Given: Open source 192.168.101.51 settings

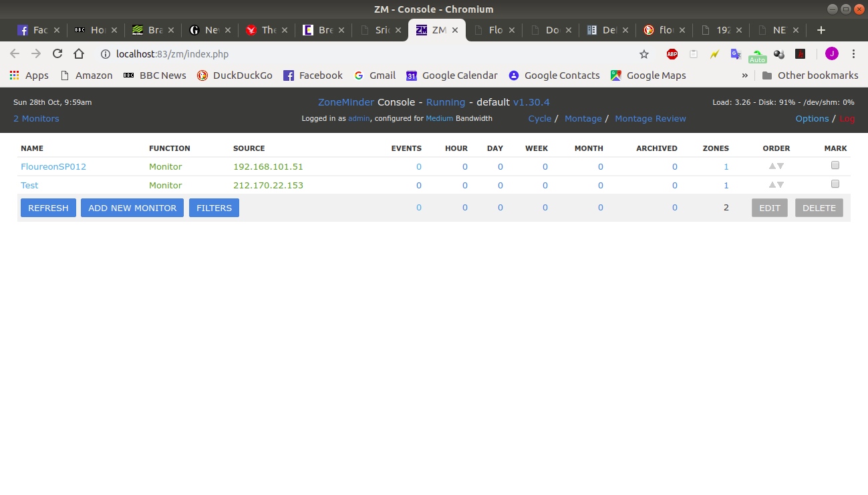Looking at the screenshot, I should (x=268, y=166).
